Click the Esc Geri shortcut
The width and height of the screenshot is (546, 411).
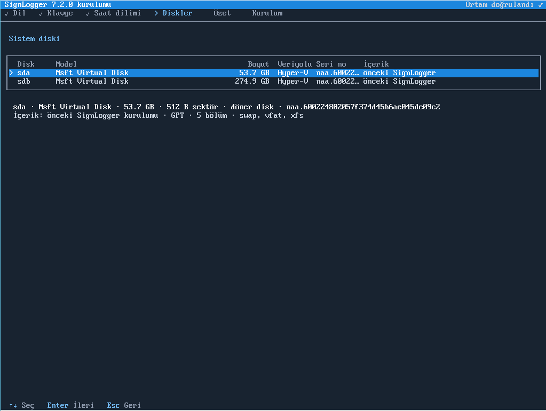124,405
